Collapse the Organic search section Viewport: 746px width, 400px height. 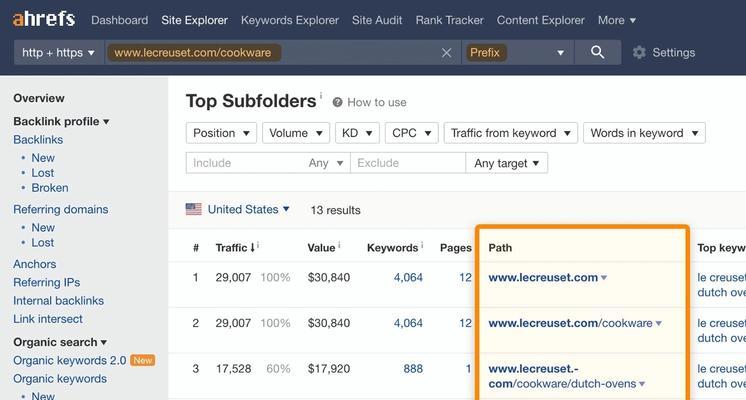[60, 342]
